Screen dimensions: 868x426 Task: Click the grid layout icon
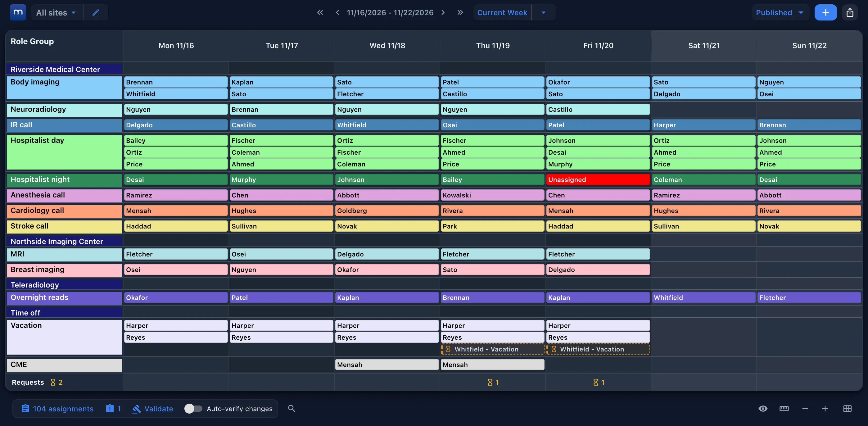(x=848, y=409)
